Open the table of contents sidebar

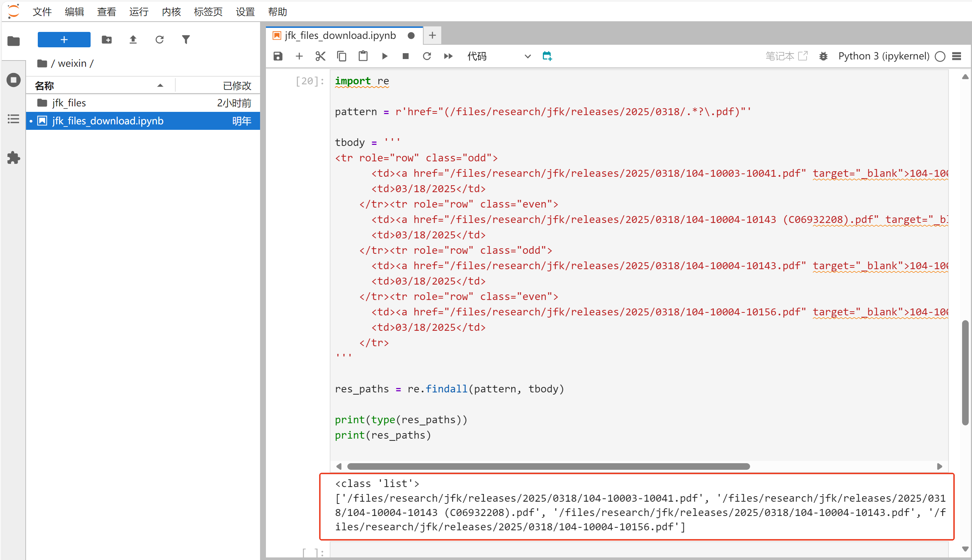pos(14,119)
